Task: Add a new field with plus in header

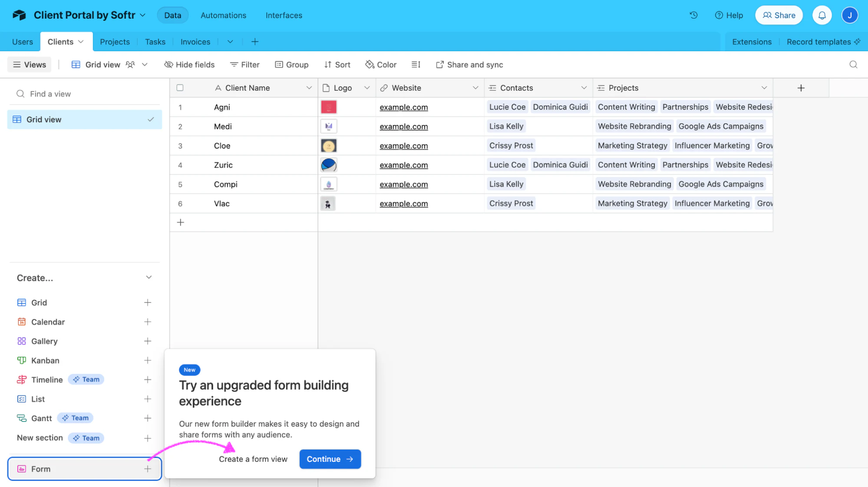Action: pyautogui.click(x=801, y=88)
